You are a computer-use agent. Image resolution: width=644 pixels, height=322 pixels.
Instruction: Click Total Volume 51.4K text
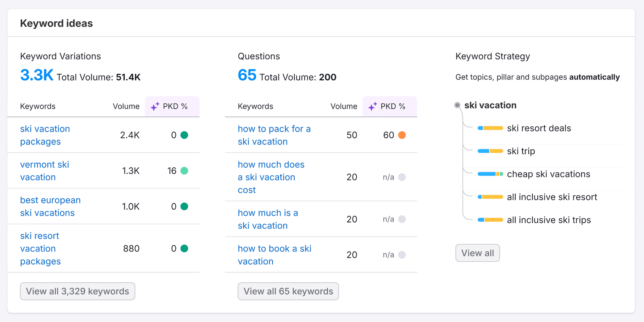98,77
